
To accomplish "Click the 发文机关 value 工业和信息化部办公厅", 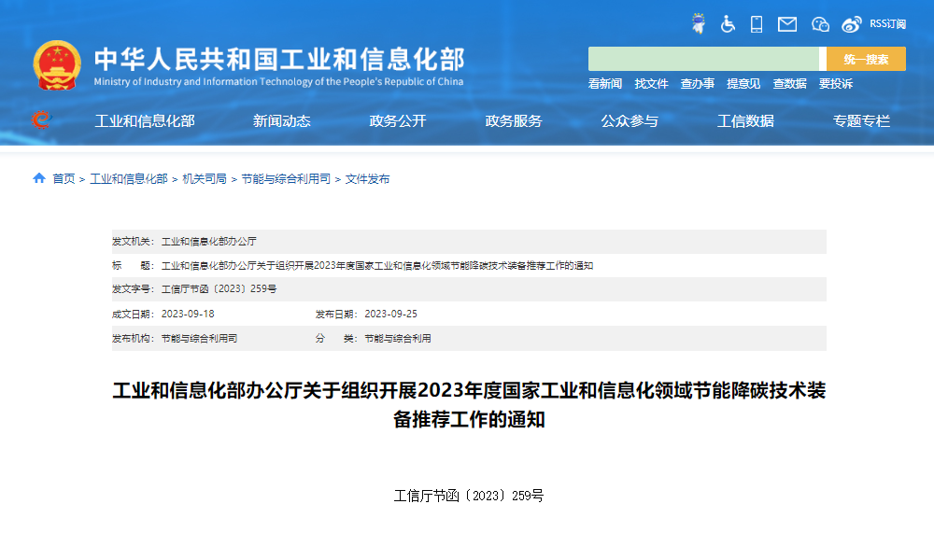I will [209, 242].
